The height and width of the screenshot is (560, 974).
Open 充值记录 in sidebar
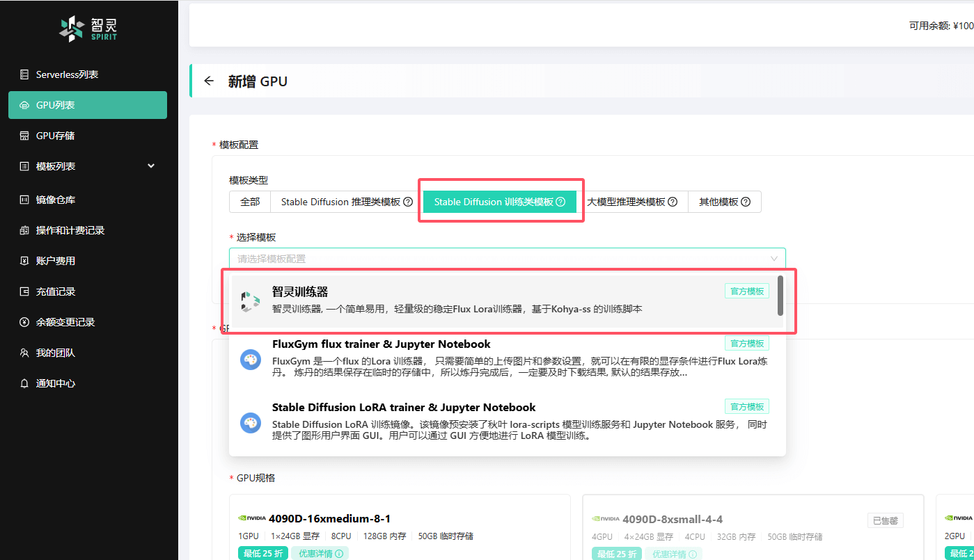pos(88,291)
